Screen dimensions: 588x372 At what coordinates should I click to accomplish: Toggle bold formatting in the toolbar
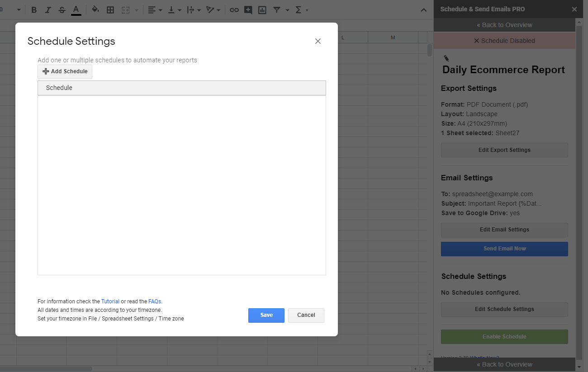tap(34, 10)
